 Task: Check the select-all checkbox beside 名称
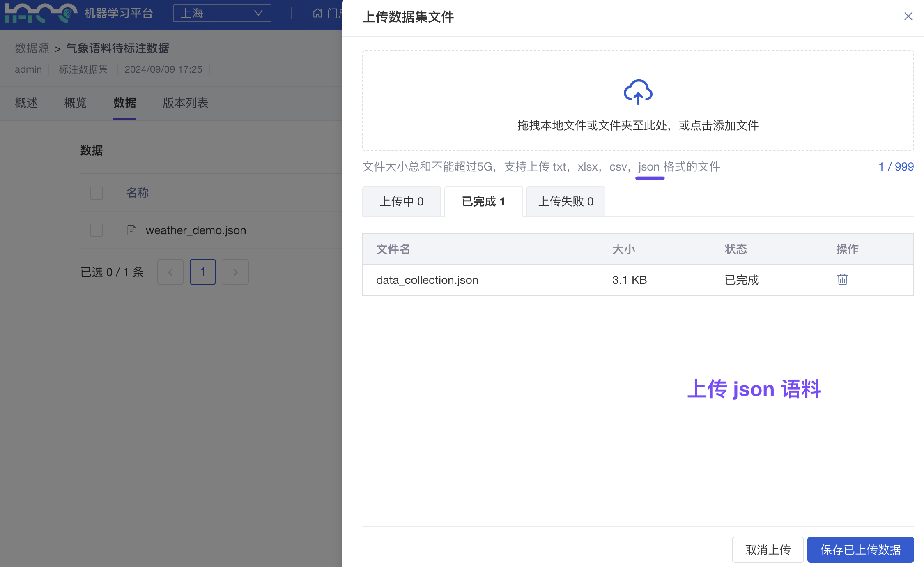point(97,193)
